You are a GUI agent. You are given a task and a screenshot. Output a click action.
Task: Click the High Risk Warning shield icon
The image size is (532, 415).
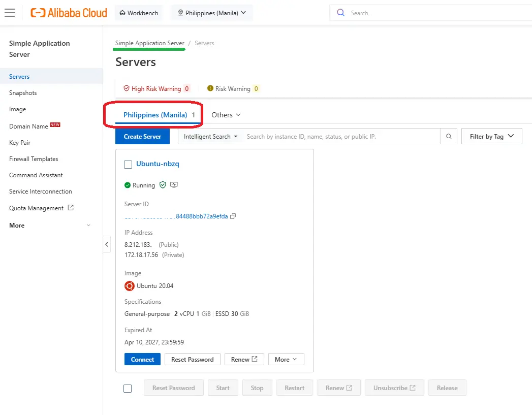127,88
